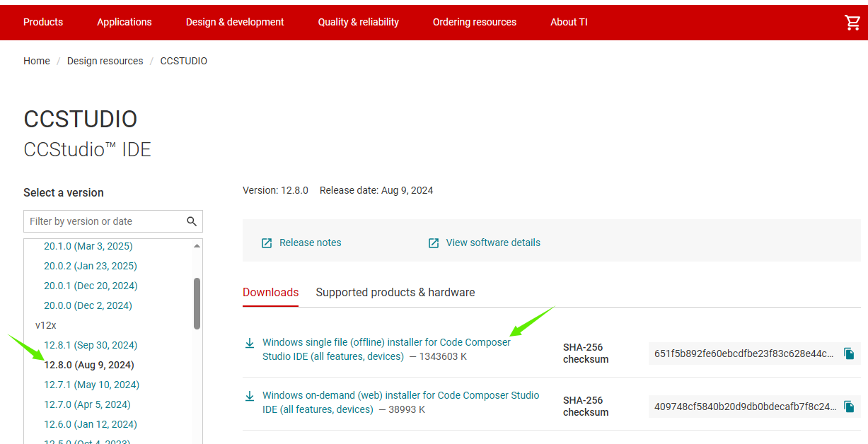Select version 20.0.1 (Dec 20, 2024)
This screenshot has height=444, width=868.
[91, 286]
